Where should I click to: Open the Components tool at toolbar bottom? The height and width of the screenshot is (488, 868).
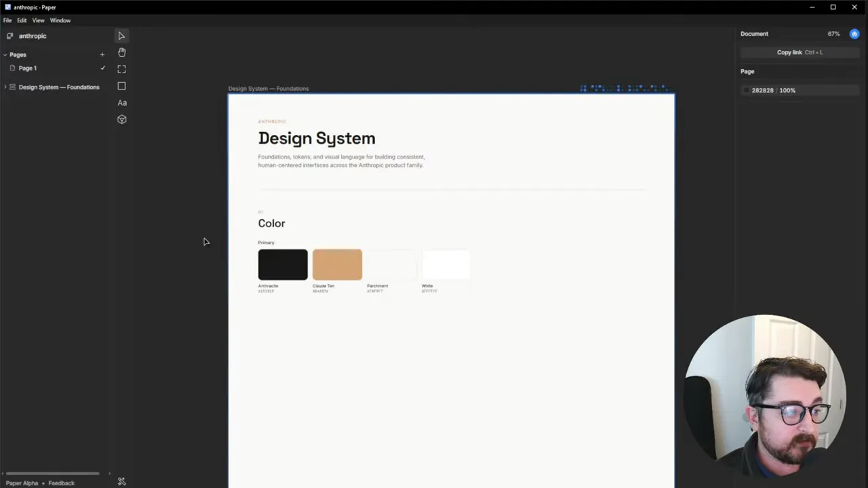tap(121, 119)
